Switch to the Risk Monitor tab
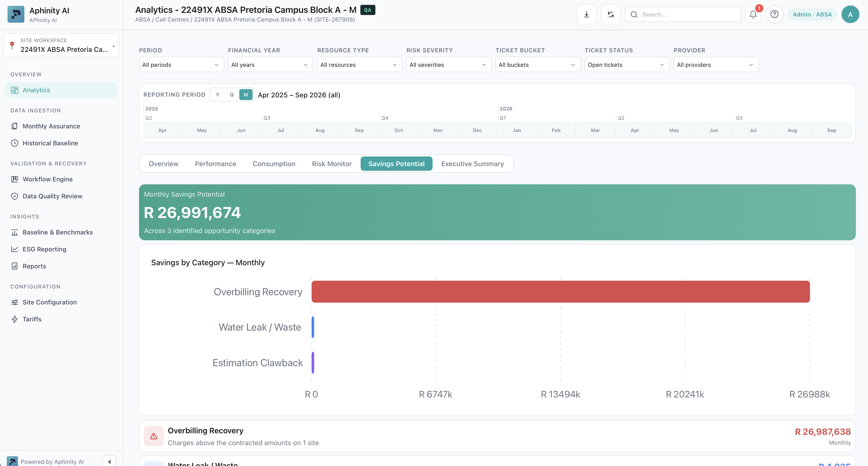Screen dimensions: 868x466 click(332, 164)
